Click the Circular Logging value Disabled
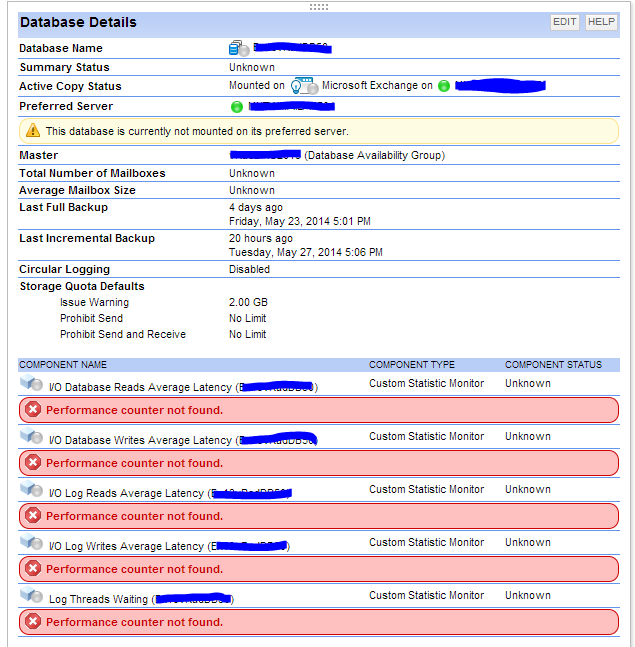Screen dimensions: 635x647 [x=249, y=269]
